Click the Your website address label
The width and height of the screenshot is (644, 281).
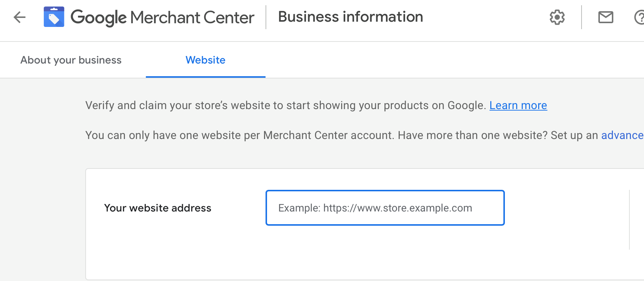pyautogui.click(x=157, y=208)
